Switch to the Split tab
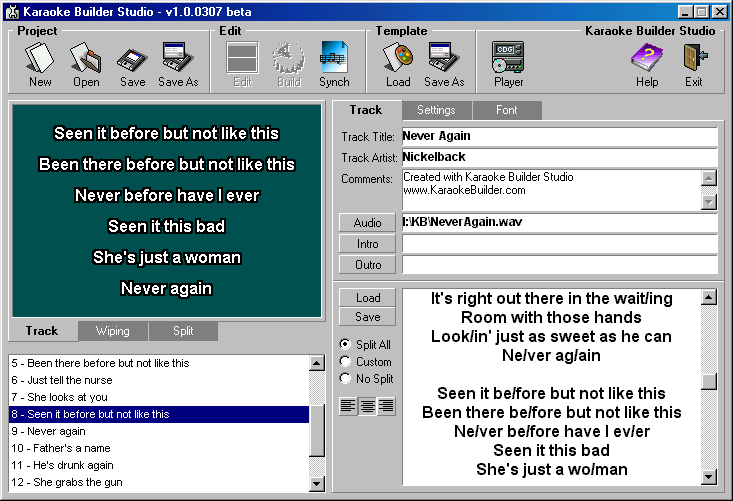 (183, 331)
